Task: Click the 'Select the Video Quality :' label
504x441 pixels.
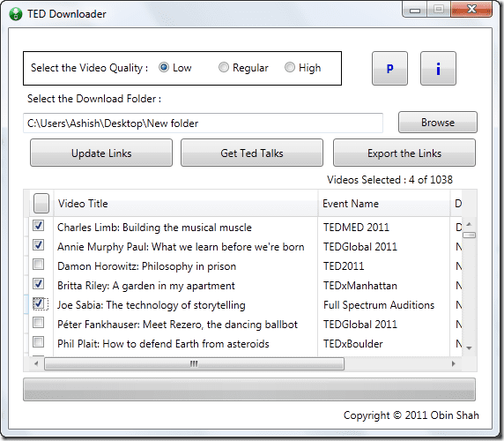Action: 89,68
